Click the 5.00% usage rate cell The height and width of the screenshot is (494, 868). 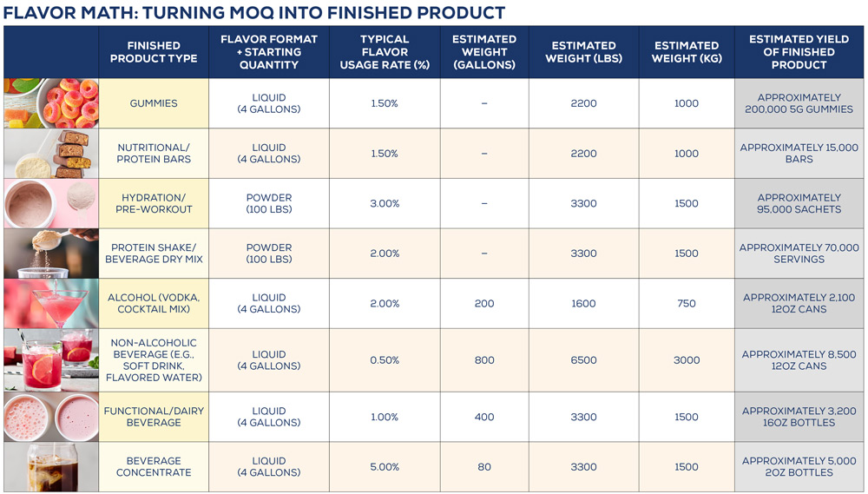coord(385,467)
